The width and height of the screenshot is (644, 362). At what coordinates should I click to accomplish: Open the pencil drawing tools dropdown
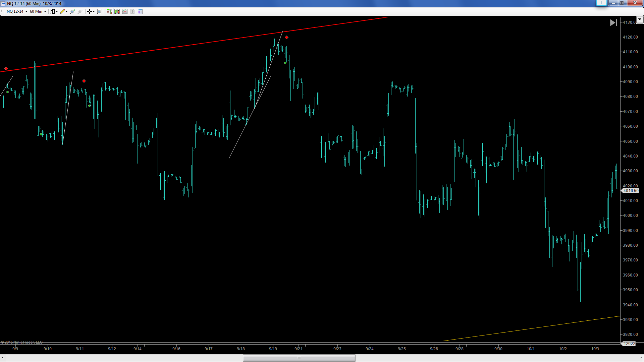tap(63, 11)
